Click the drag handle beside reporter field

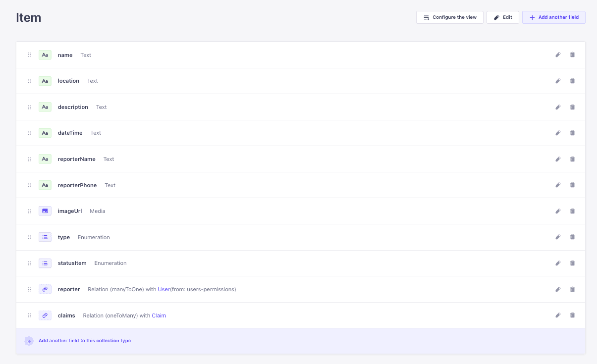coord(29,289)
